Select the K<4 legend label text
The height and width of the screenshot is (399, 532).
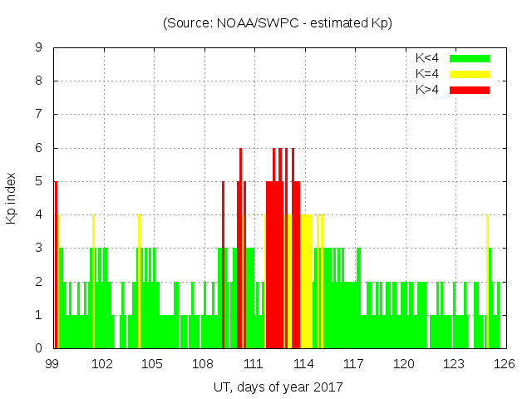(x=427, y=58)
